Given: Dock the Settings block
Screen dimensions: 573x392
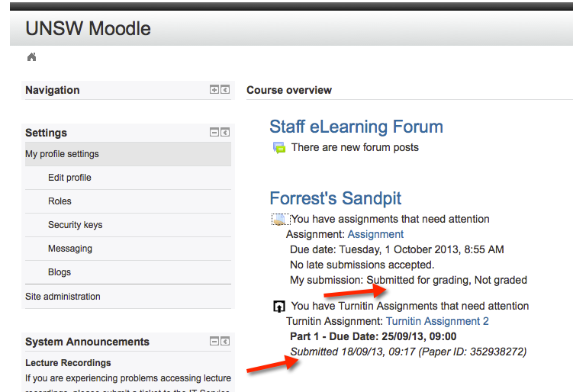Looking at the screenshot, I should [x=225, y=132].
